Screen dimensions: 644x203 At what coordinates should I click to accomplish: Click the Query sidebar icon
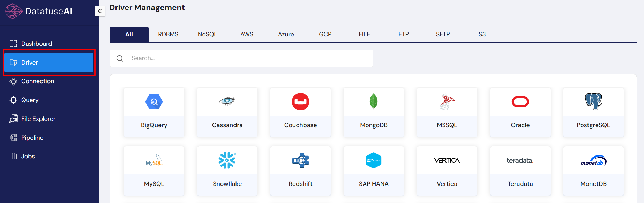pyautogui.click(x=13, y=100)
